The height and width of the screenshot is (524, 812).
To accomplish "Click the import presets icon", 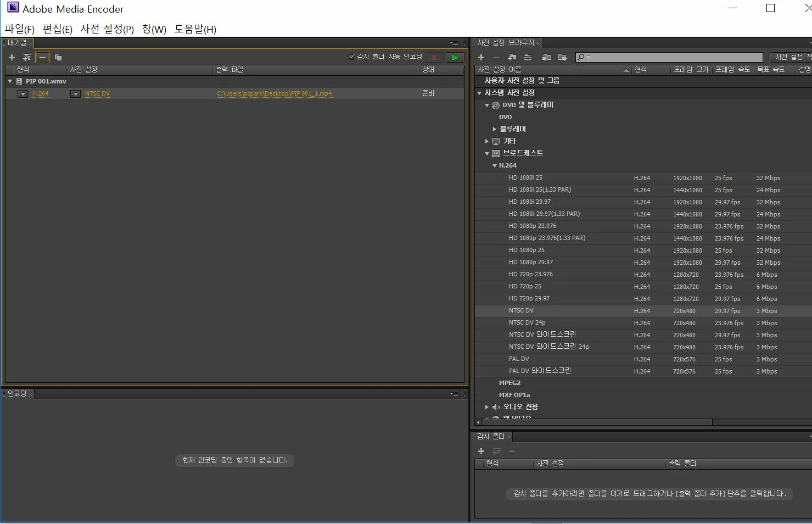I will point(547,57).
